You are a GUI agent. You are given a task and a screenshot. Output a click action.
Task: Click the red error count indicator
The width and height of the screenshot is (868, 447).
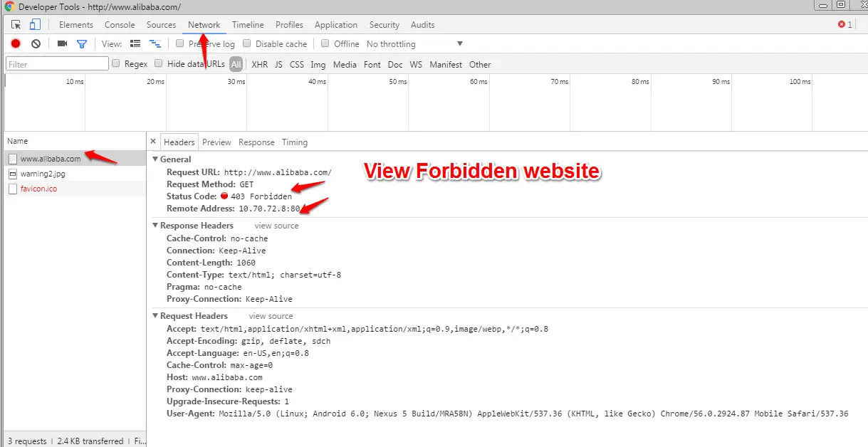(x=845, y=24)
